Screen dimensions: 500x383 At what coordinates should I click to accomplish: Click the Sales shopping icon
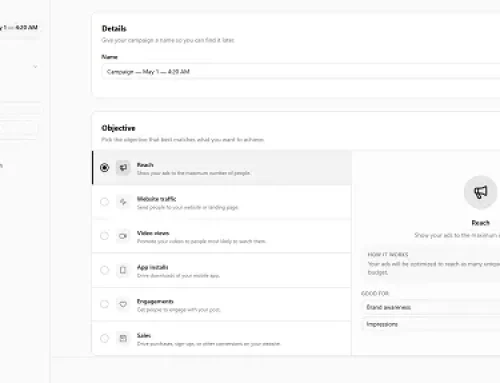[x=123, y=338]
